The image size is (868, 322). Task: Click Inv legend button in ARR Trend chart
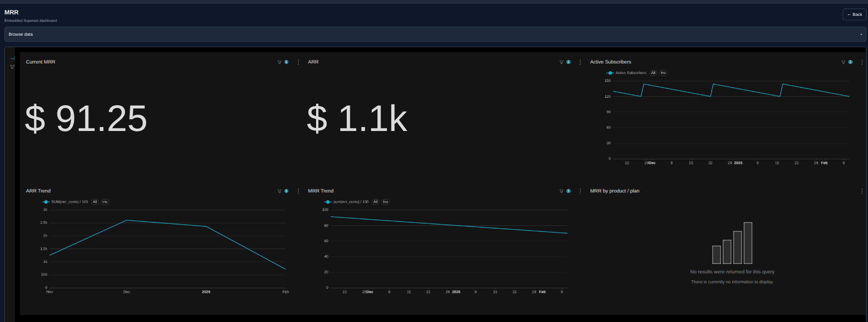[105, 202]
